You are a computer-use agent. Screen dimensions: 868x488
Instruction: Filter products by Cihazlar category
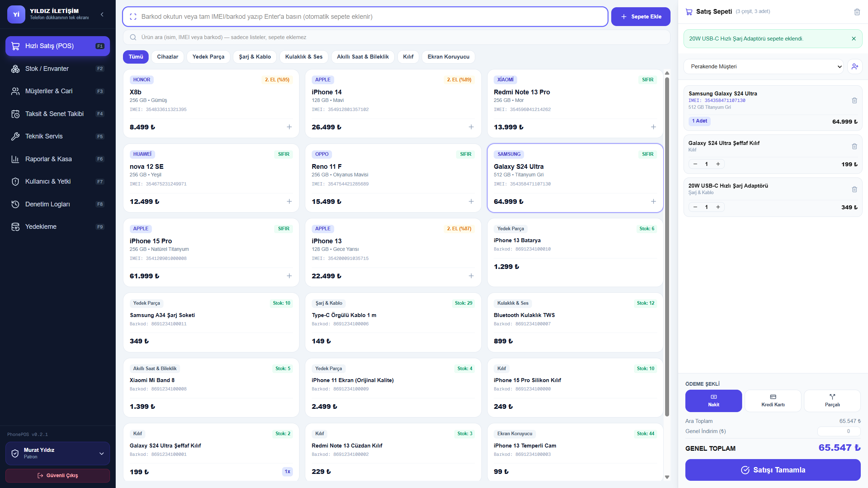click(x=167, y=57)
